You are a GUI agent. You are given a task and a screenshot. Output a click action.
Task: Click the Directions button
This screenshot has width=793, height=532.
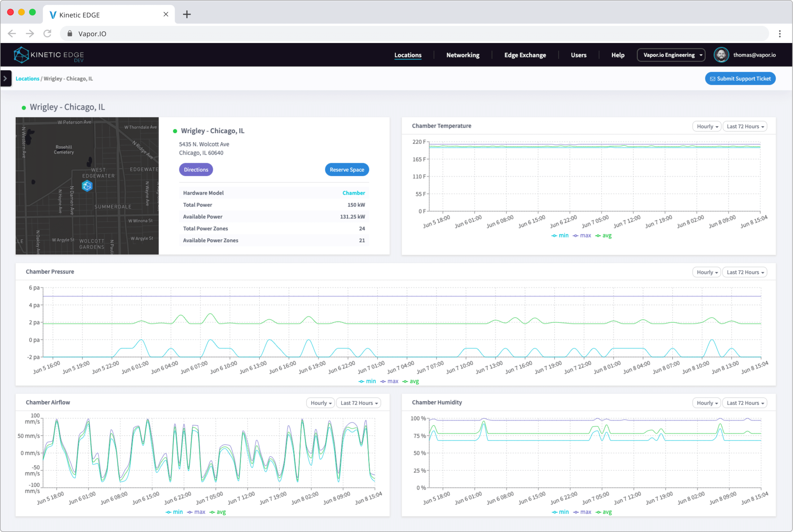196,170
